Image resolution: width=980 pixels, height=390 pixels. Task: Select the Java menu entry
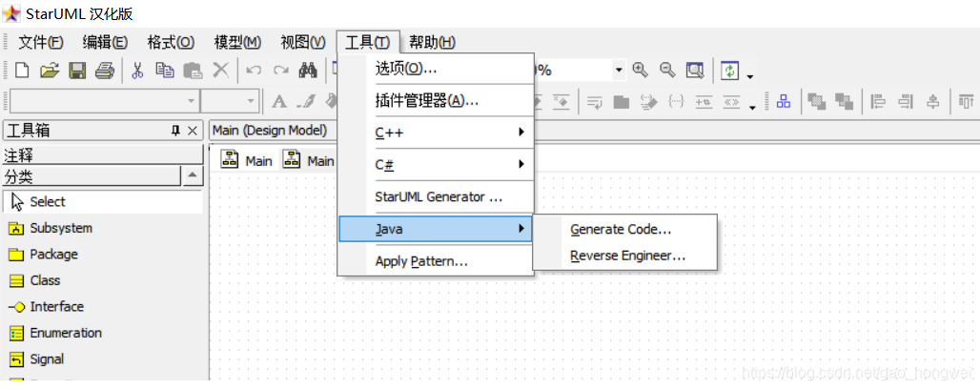tap(436, 230)
